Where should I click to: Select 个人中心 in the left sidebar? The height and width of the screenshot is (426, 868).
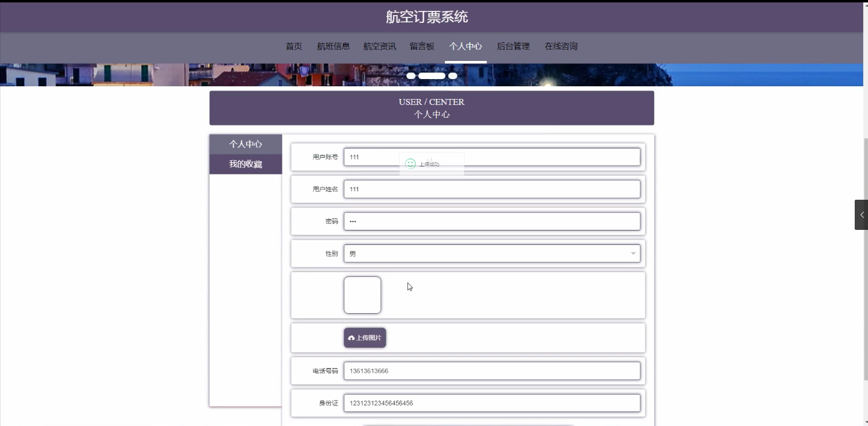pos(246,144)
